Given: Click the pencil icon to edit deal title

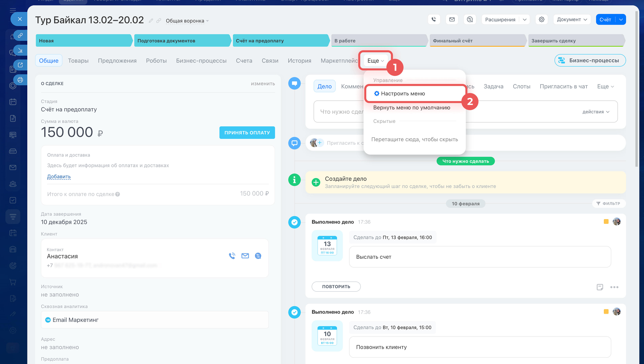Looking at the screenshot, I should (151, 20).
